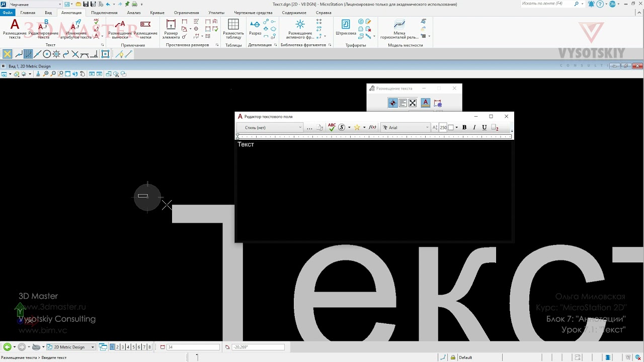This screenshot has width=644, height=362.
Task: Open the user account OM avatar
Action: 612,4
